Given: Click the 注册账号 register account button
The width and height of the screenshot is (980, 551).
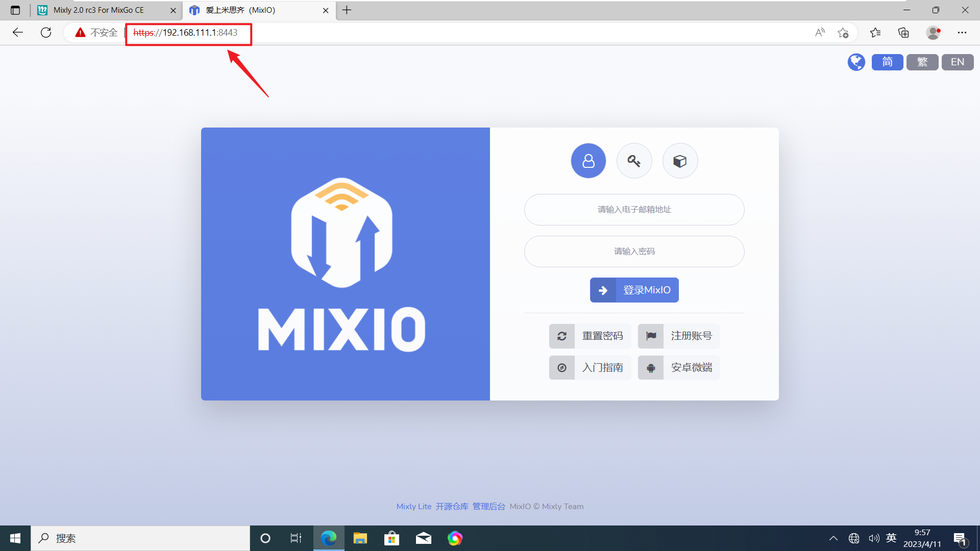Looking at the screenshot, I should pyautogui.click(x=679, y=336).
